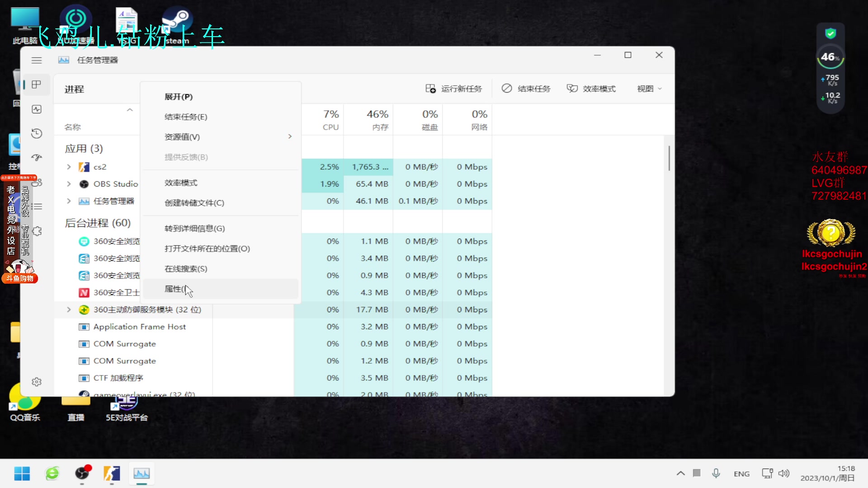Select the 17.7 MB memory cell
This screenshot has width=868, height=488.
pos(368,310)
